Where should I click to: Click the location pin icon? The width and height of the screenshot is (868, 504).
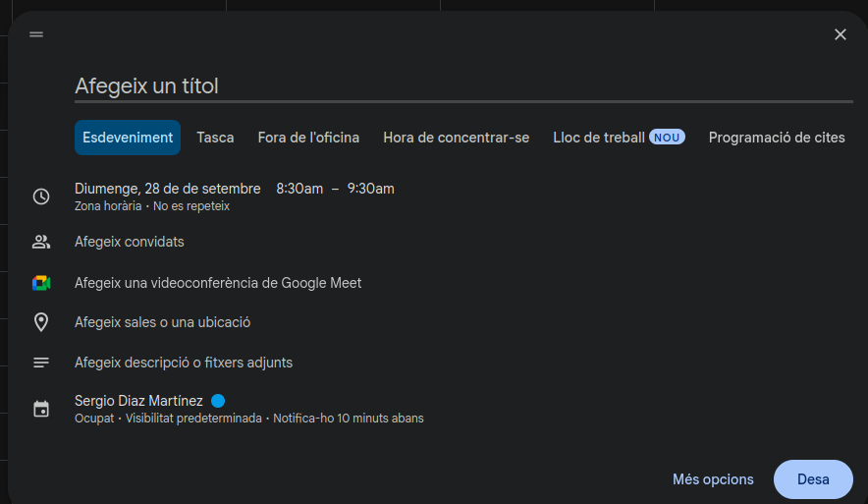41,322
